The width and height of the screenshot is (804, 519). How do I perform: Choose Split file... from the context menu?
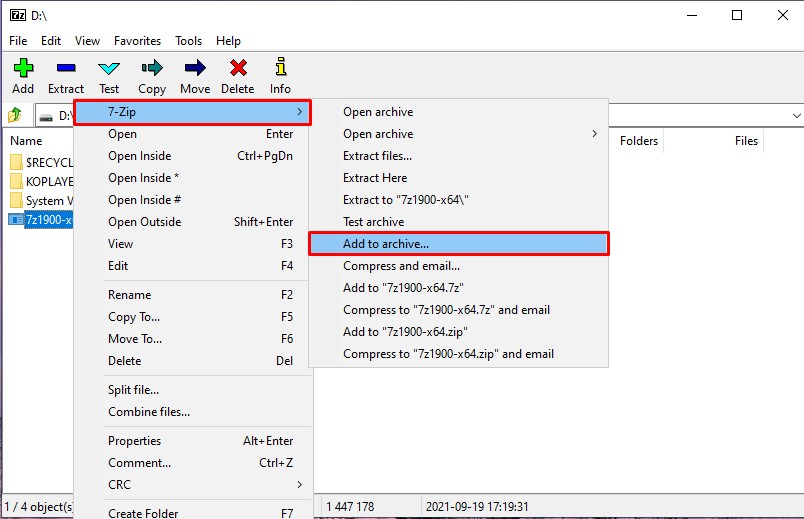tap(133, 390)
